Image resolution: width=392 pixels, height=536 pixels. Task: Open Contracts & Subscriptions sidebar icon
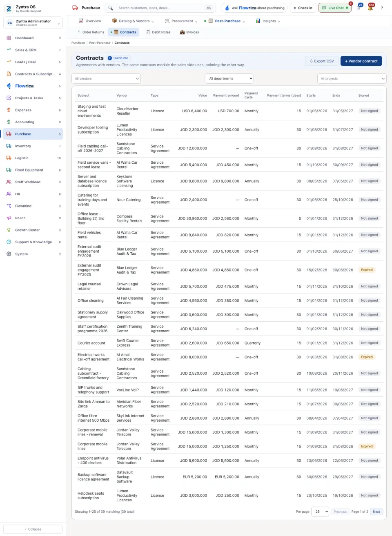tap(9, 74)
